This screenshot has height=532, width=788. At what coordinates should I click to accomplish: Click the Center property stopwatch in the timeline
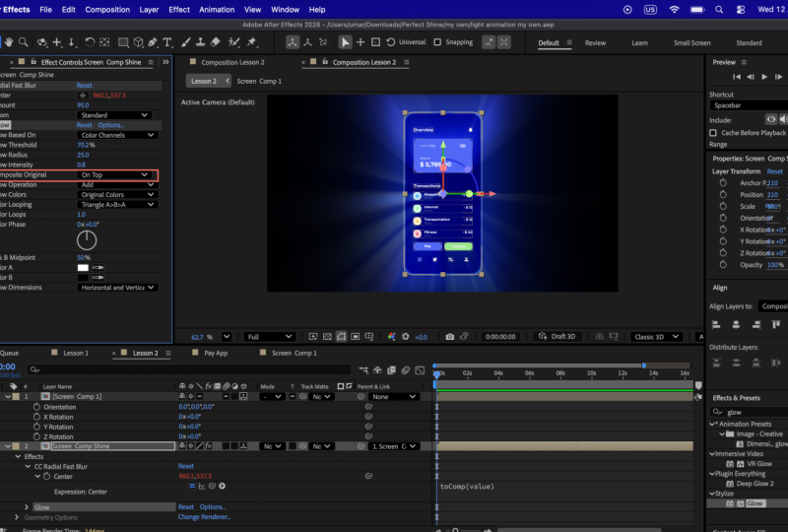[x=46, y=476]
